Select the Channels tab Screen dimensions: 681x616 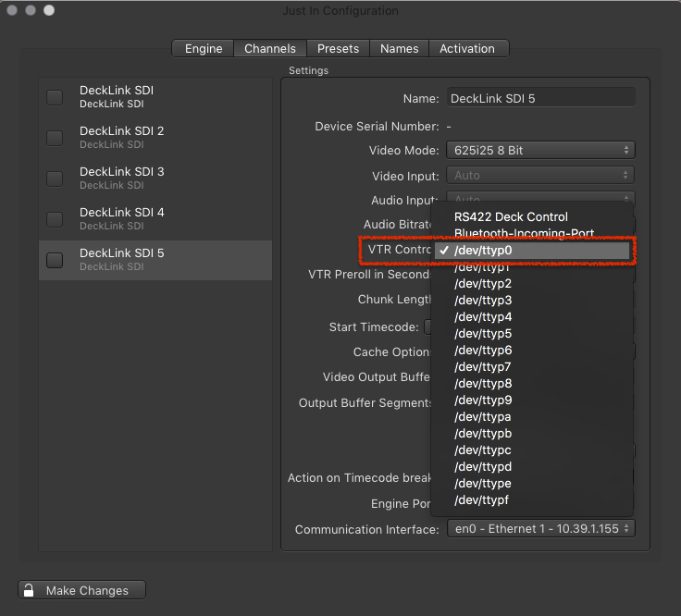[270, 49]
